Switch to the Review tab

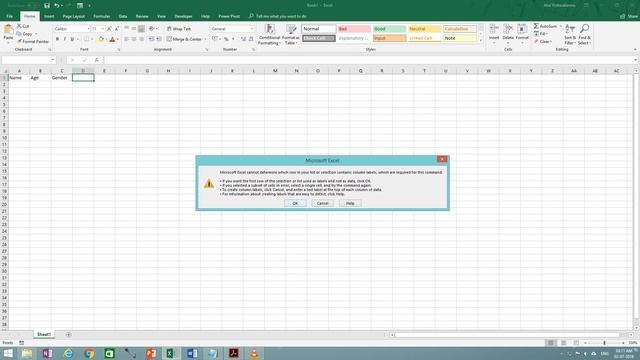(x=142, y=16)
